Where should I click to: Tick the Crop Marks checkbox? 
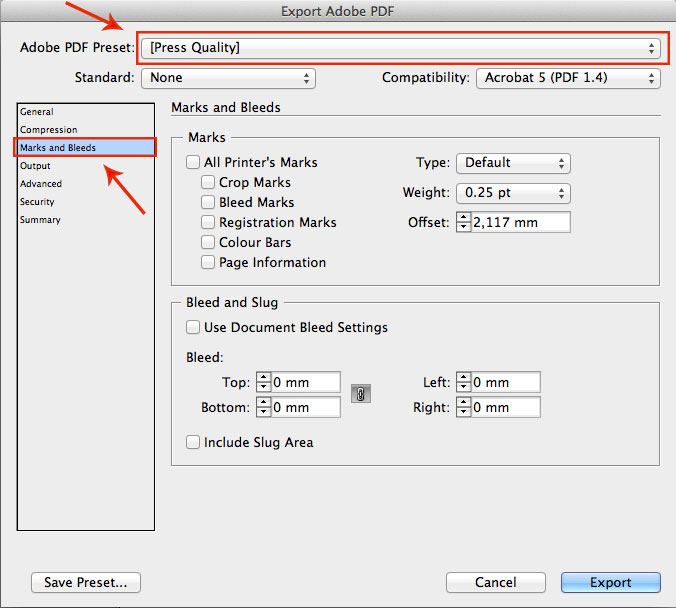[x=208, y=182]
